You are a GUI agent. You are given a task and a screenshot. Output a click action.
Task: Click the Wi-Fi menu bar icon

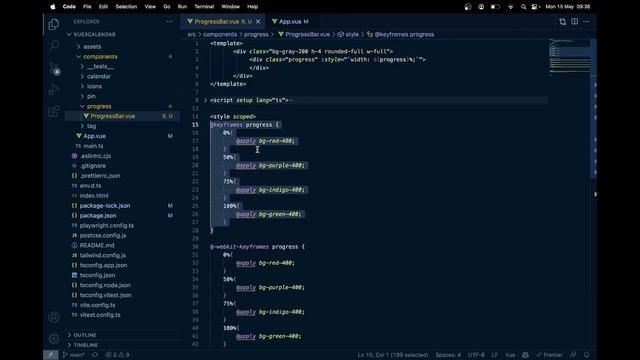510,7
